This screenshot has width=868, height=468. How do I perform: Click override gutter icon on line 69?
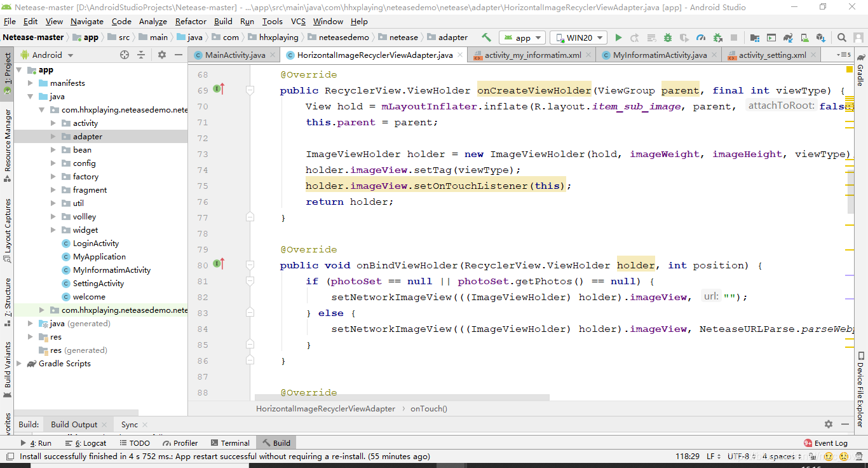click(219, 90)
